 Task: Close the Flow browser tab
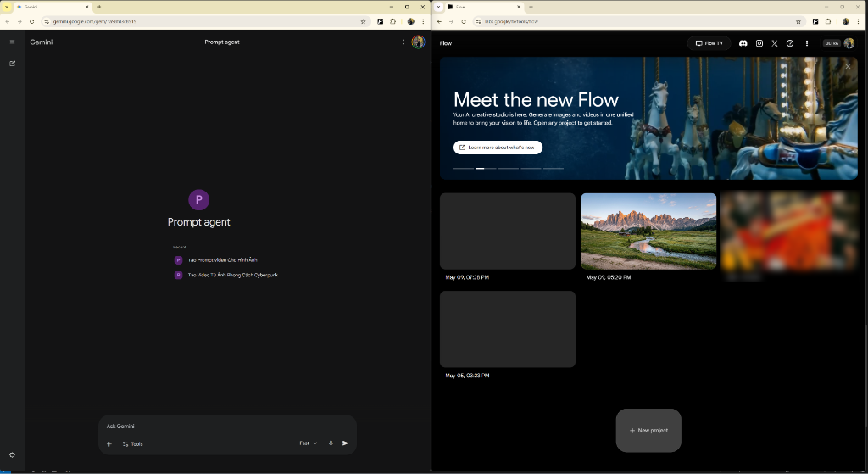click(519, 7)
